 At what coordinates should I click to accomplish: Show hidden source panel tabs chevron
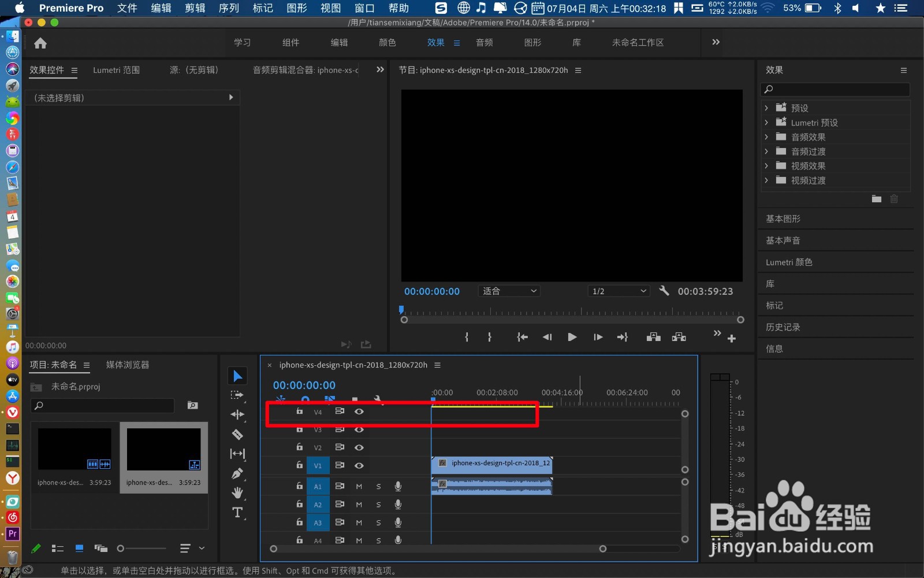coord(380,69)
